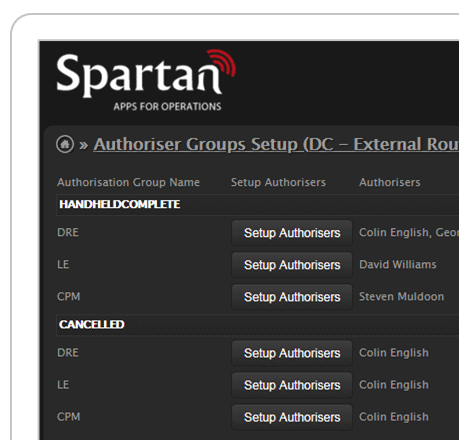Click CPM group name under CANCELLED
Image resolution: width=459 pixels, height=440 pixels.
pos(68,417)
